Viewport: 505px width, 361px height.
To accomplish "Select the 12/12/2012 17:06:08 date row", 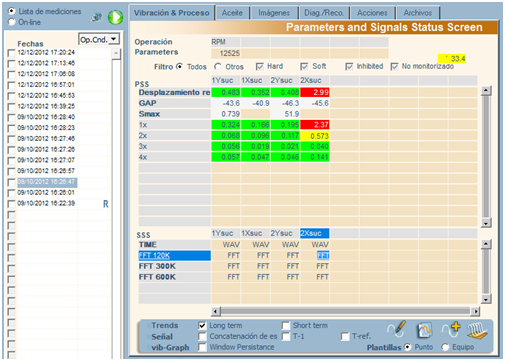I will tap(46, 74).
